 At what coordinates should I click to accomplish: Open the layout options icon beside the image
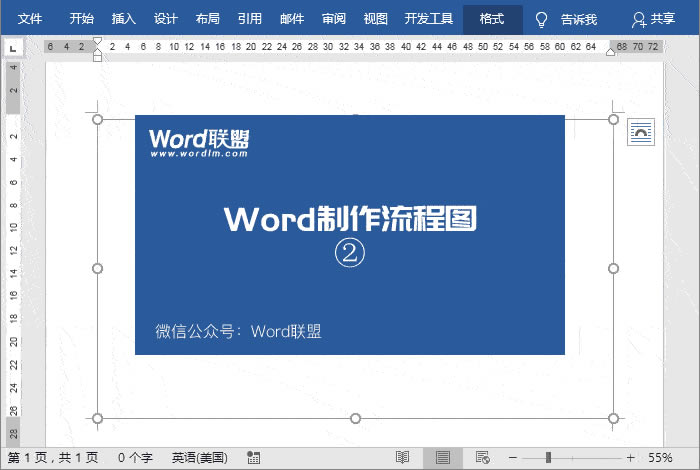640,132
